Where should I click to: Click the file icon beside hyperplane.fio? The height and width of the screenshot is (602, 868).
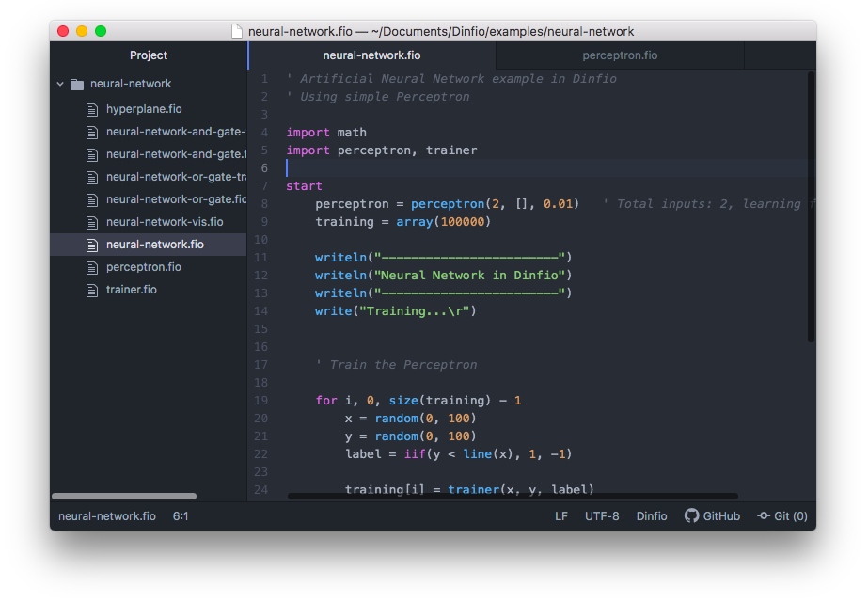click(x=92, y=109)
